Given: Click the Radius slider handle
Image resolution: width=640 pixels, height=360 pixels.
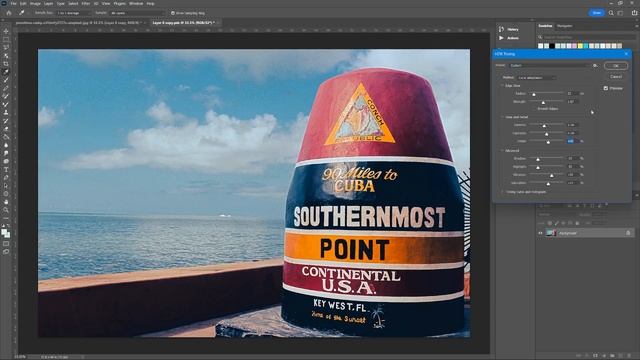Looking at the screenshot, I should click(x=533, y=94).
